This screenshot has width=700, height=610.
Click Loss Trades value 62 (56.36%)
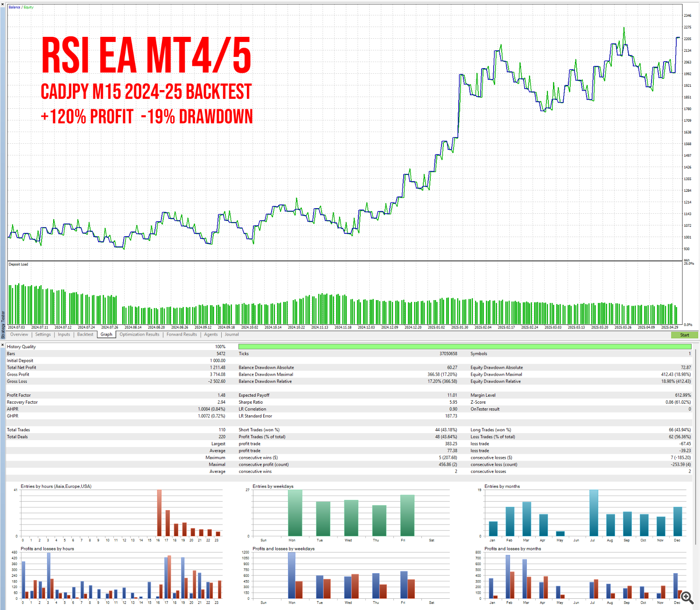(x=680, y=437)
